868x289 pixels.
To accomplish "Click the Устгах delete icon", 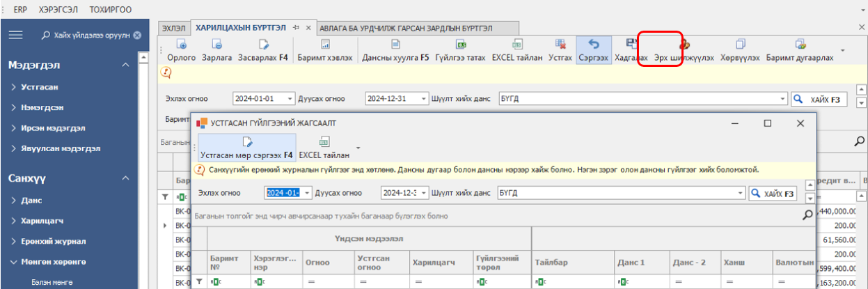I will [560, 44].
